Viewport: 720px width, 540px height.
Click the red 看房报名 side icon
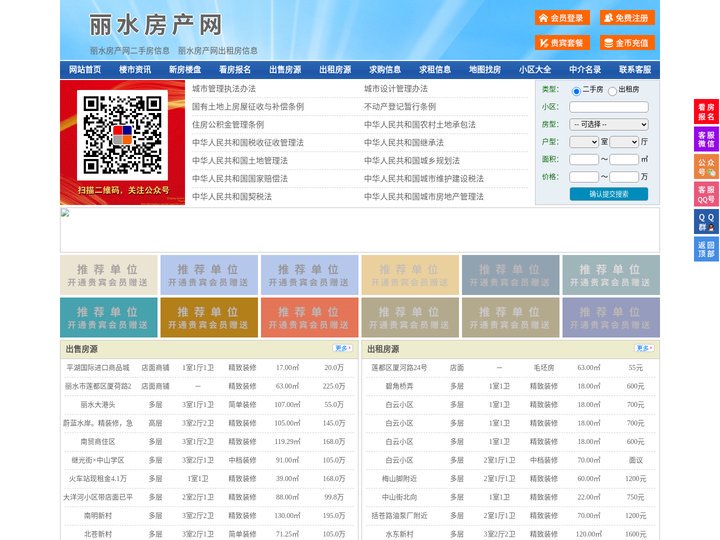pyautogui.click(x=706, y=112)
